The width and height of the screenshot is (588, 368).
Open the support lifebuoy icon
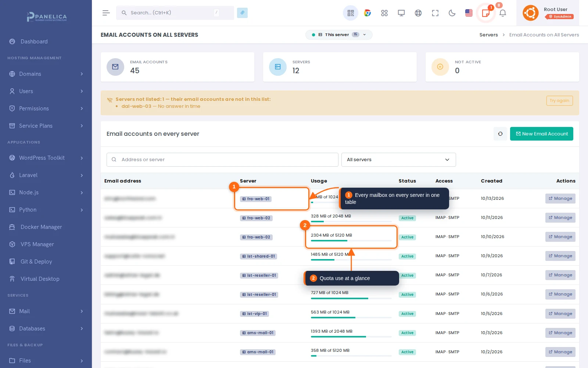(418, 13)
